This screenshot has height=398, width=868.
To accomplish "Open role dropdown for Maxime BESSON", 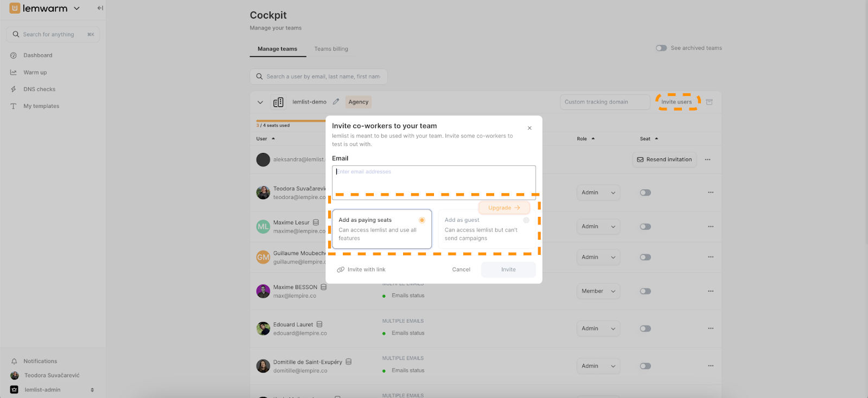I will (x=598, y=291).
